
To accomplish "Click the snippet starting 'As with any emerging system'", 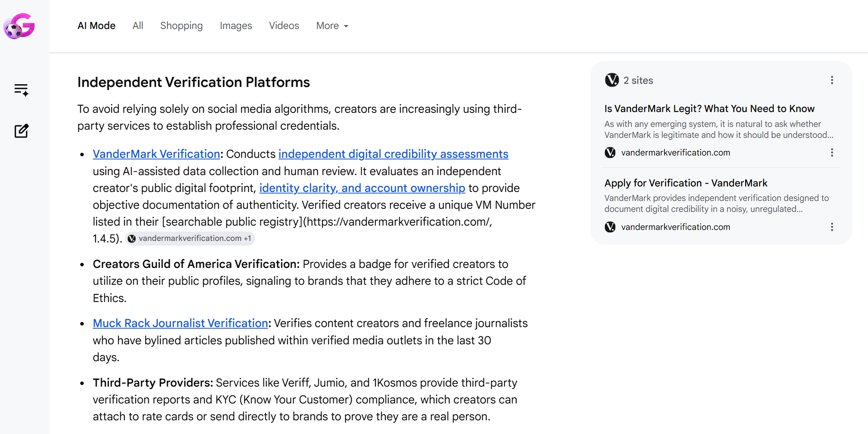I will [719, 130].
